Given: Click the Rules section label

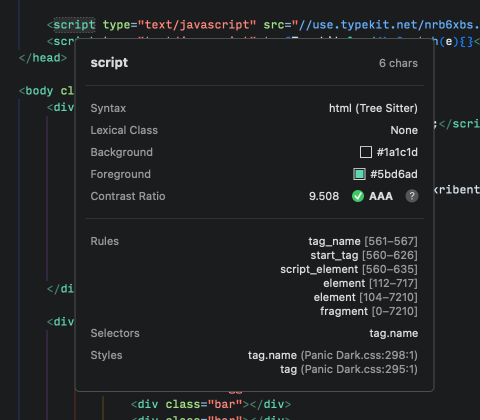Looking at the screenshot, I should point(104,241).
